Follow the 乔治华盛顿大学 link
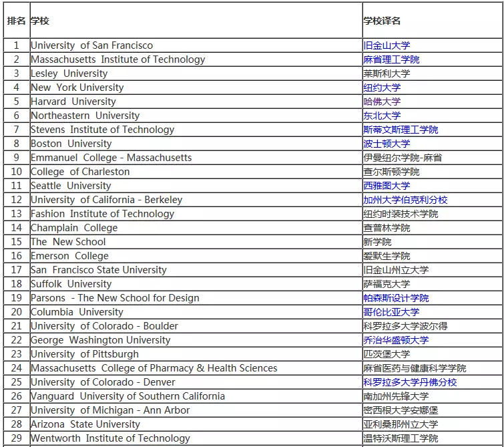The image size is (504, 447). click(396, 340)
